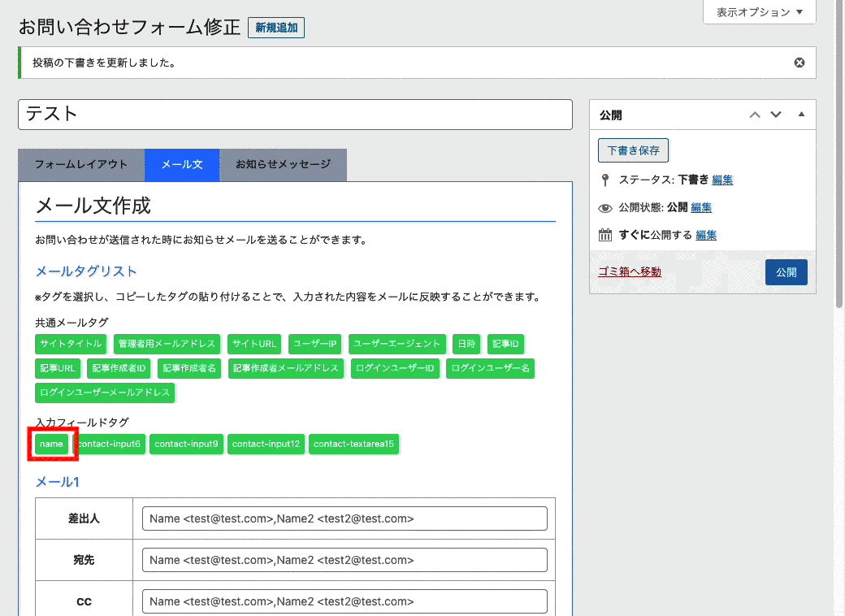The width and height of the screenshot is (845, 616).
Task: Move the 公開 panel down
Action: coord(776,115)
